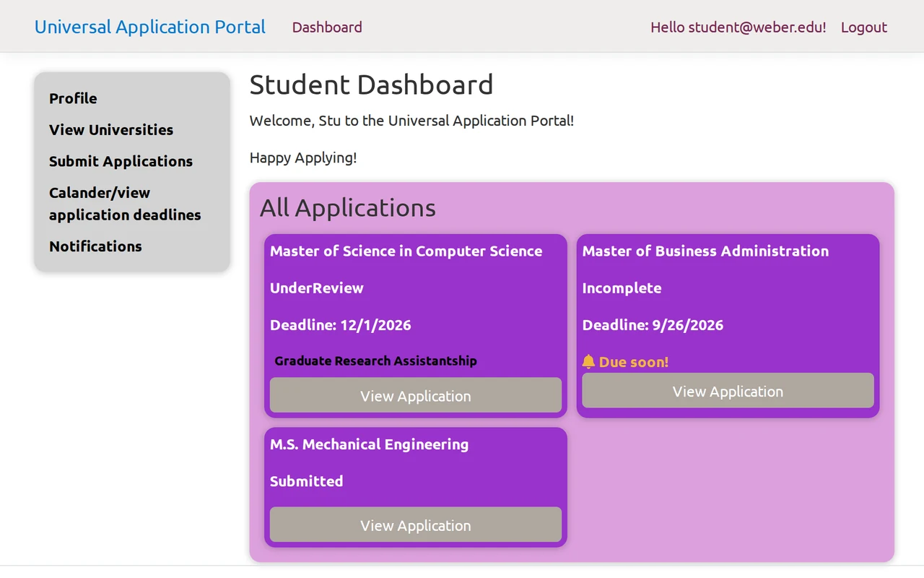View the Master of Science in Computer Science application
This screenshot has height=578, width=924.
[x=416, y=395]
